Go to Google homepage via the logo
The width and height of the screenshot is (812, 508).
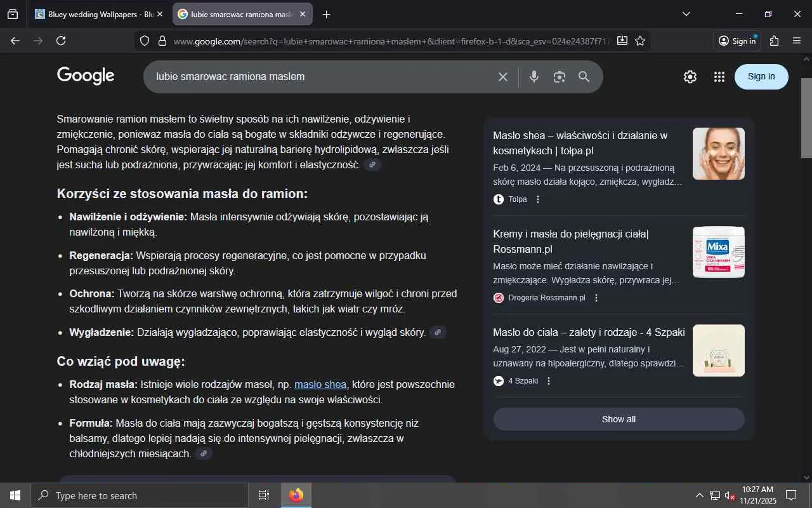(x=86, y=76)
